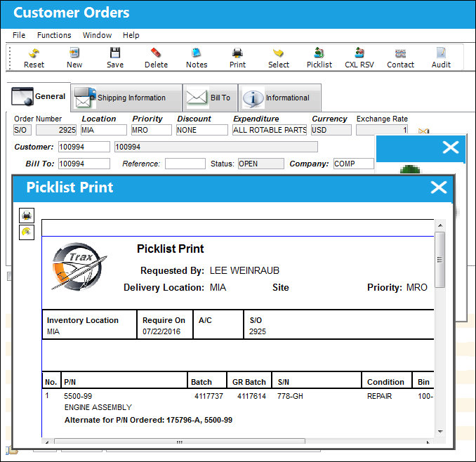
Task: Open the Window menu
Action: [x=97, y=35]
